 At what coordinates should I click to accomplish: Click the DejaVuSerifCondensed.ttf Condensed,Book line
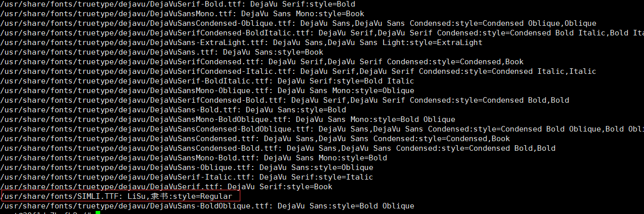(x=262, y=62)
